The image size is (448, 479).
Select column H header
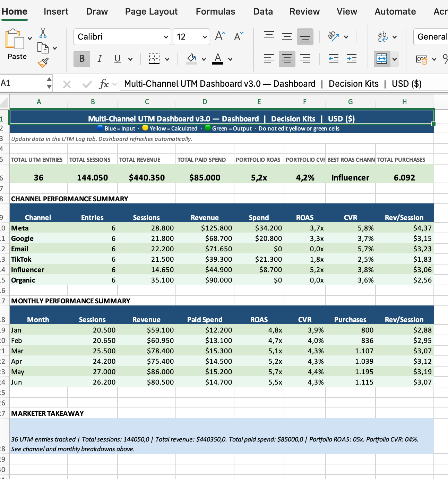(x=405, y=102)
